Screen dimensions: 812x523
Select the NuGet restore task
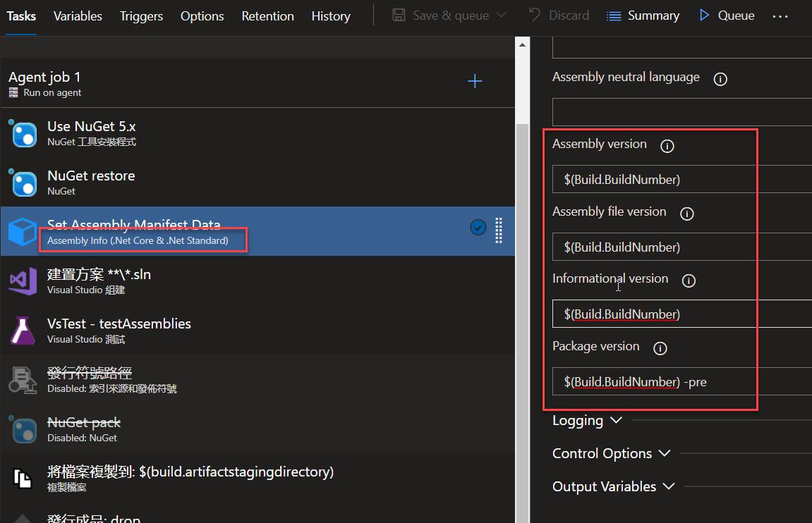(91, 182)
